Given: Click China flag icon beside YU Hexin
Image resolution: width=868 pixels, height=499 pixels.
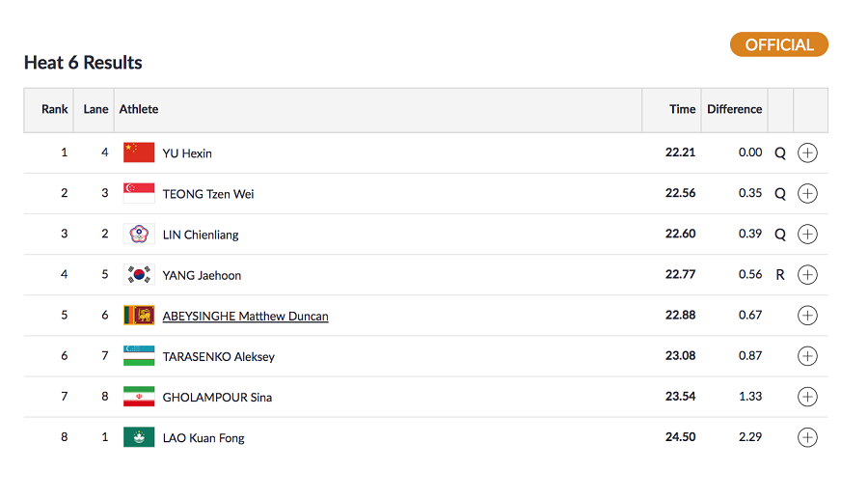Looking at the screenshot, I should pos(139,152).
